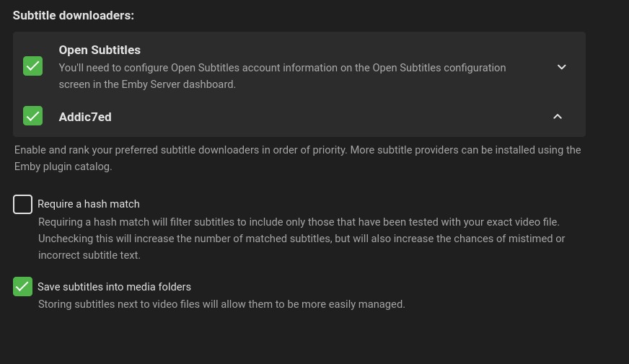Click the "Emby plugin catalog." text

click(63, 167)
